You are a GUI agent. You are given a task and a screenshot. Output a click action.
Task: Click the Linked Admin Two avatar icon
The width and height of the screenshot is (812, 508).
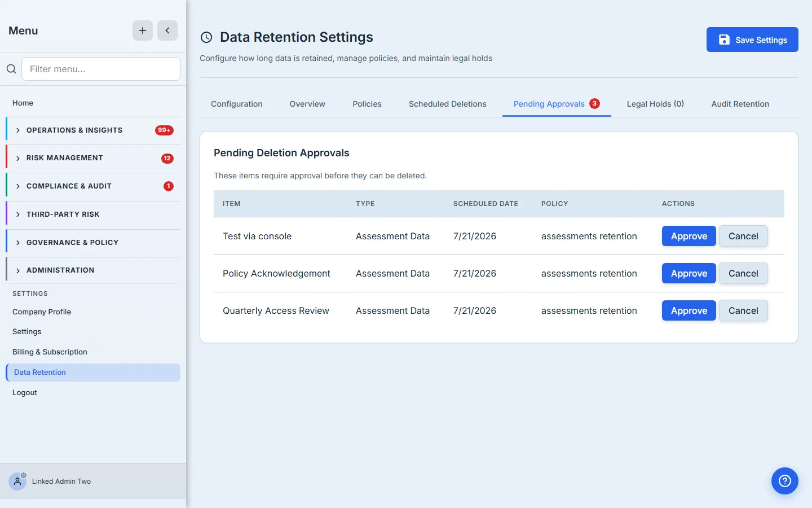(17, 481)
